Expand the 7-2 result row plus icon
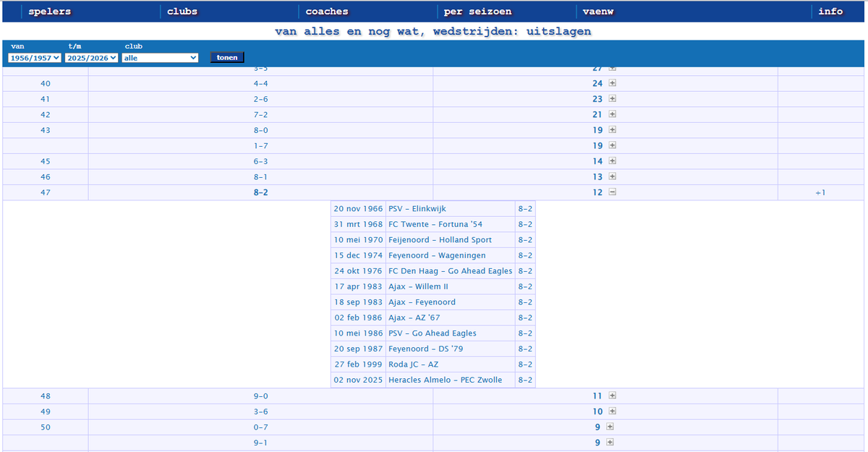 click(612, 114)
